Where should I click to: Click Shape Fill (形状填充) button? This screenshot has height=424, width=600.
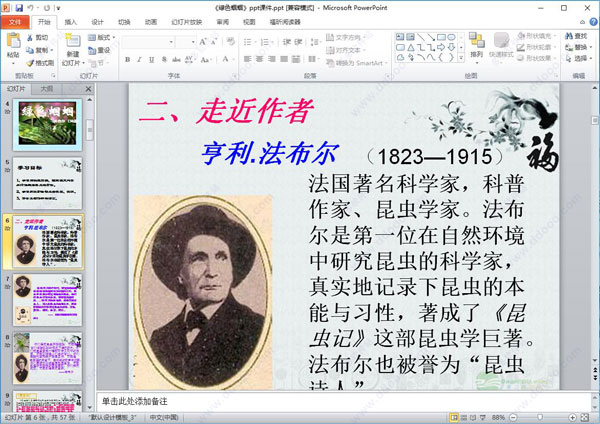point(536,36)
